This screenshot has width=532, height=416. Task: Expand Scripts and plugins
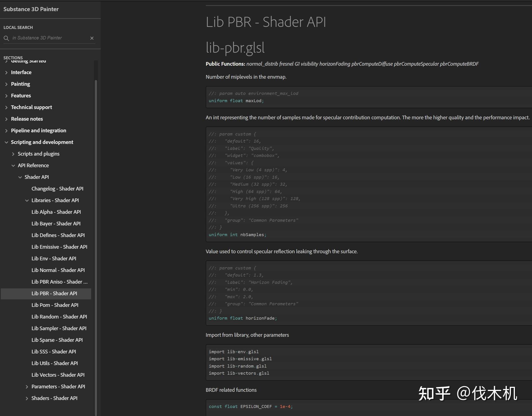click(13, 154)
